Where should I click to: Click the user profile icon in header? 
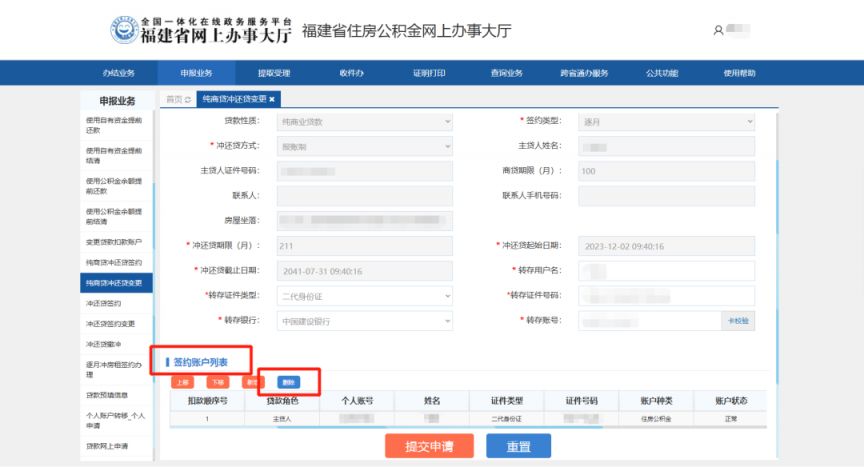[718, 30]
